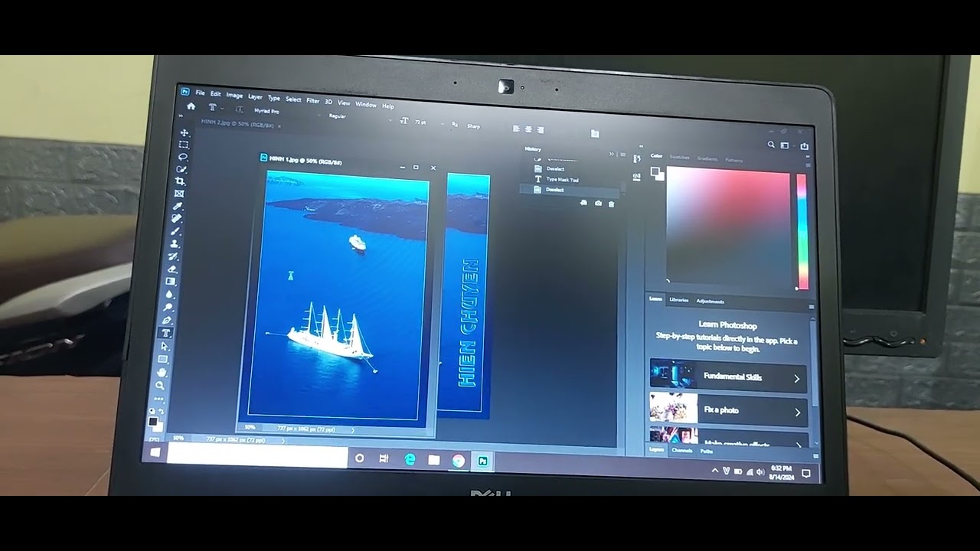Select the Gradient tool

pyautogui.click(x=171, y=281)
